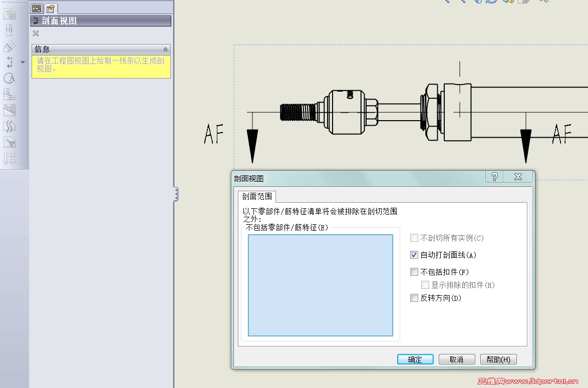This screenshot has width=588, height=388.
Task: Click the left section line arrow
Action: [x=252, y=146]
